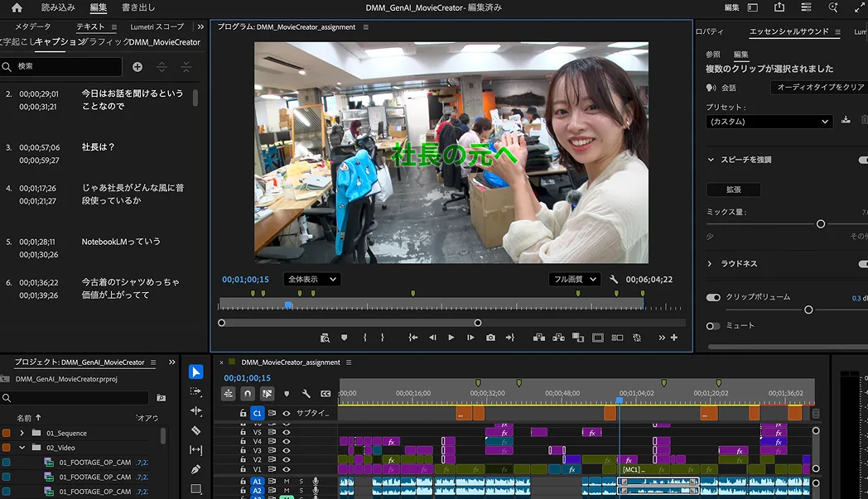Open the Lumetri スコープ tab
This screenshot has width=868, height=499.
(x=157, y=26)
